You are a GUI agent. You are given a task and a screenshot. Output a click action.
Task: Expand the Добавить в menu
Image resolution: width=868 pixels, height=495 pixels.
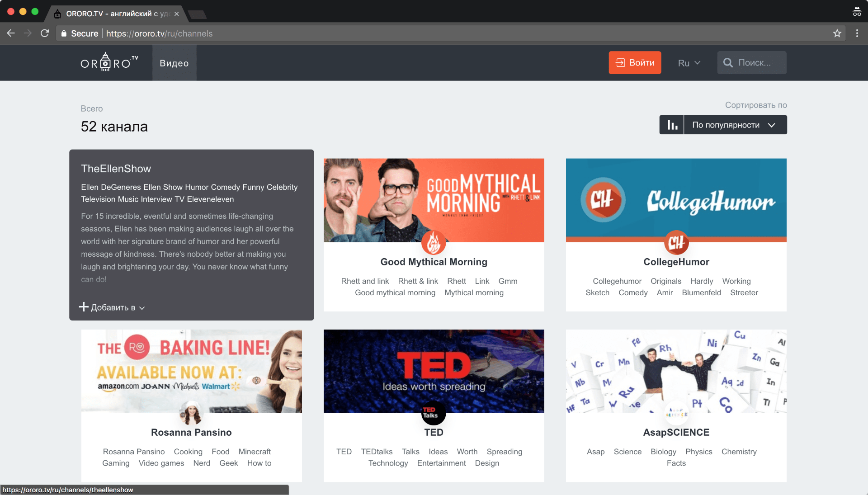coord(112,307)
